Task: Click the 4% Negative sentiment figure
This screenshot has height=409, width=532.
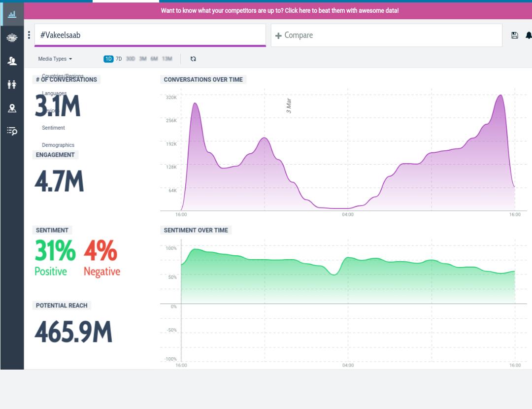Action: pyautogui.click(x=102, y=257)
